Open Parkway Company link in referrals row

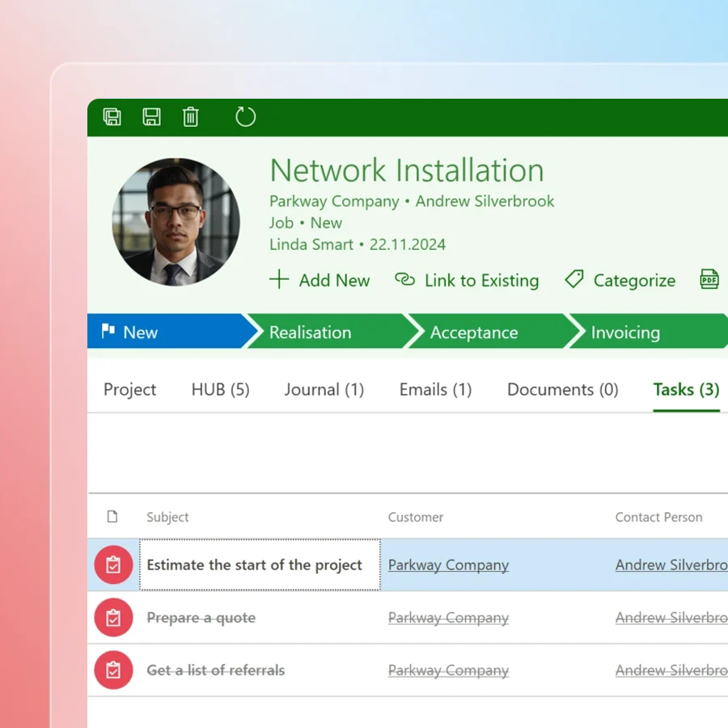click(x=448, y=670)
